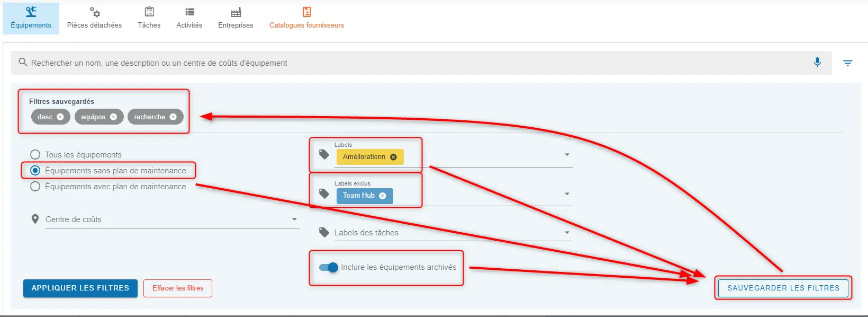868x317 pixels.
Task: Click the Filtres sauvegardés heading
Action: [61, 101]
